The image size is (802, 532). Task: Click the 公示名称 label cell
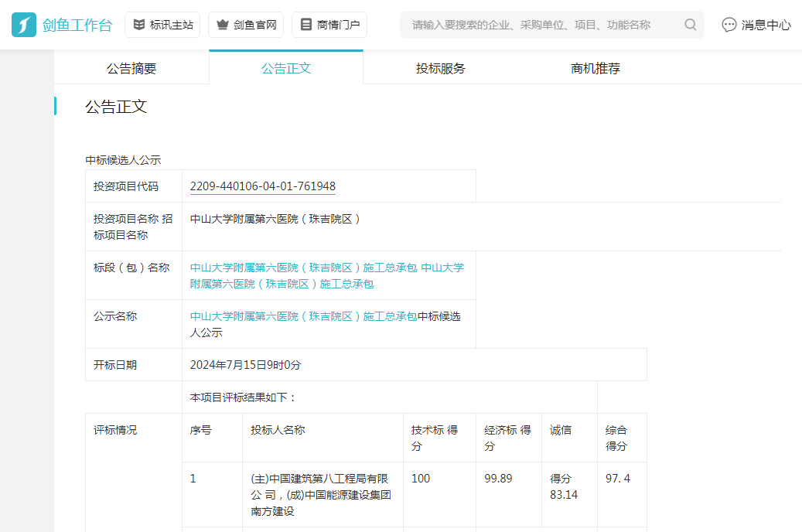(134, 324)
